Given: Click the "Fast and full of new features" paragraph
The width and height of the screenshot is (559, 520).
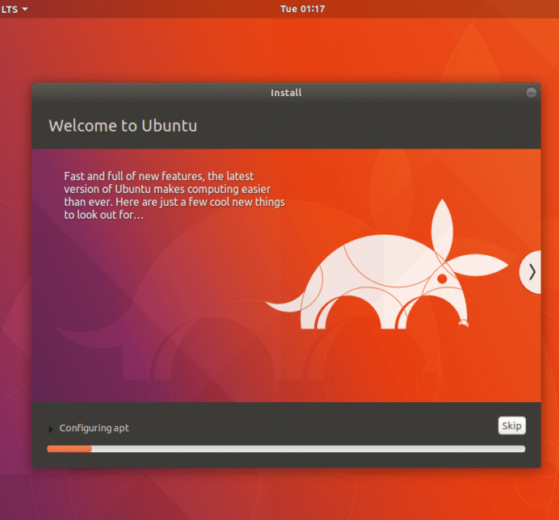Looking at the screenshot, I should (x=174, y=195).
